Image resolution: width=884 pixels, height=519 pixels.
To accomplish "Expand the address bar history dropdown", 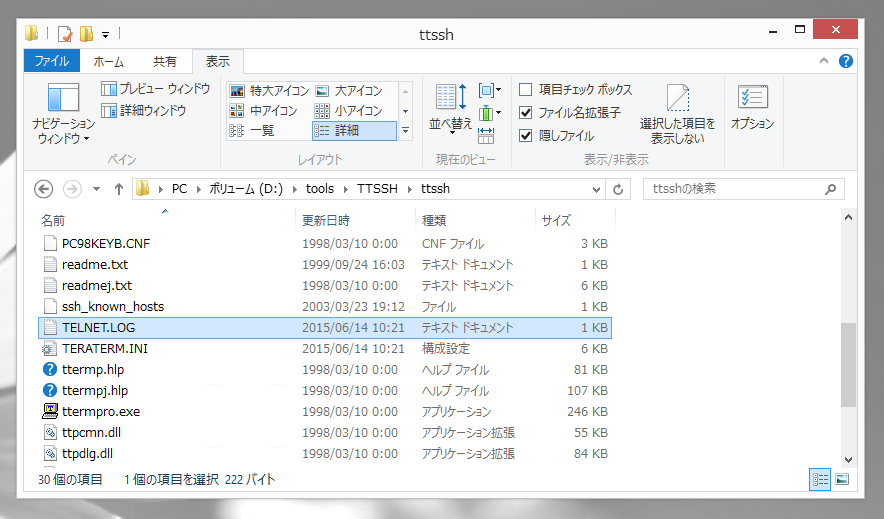I will pyautogui.click(x=596, y=189).
